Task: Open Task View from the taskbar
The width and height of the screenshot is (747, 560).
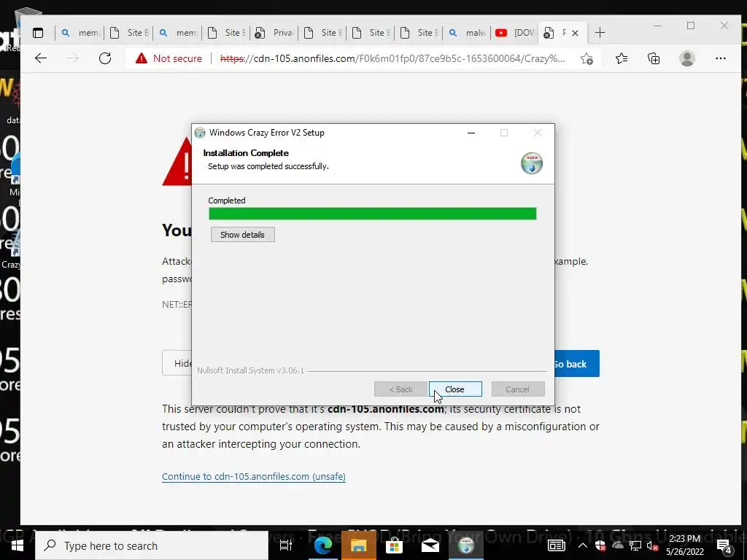Action: coord(286,545)
